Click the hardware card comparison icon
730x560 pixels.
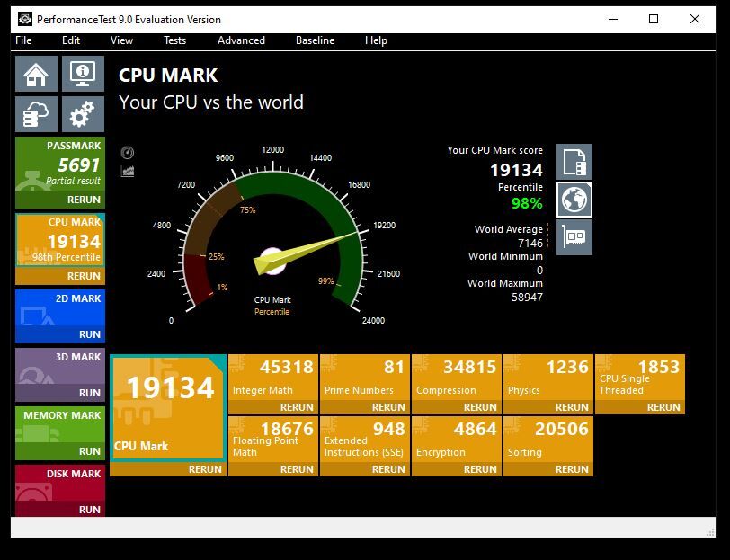(574, 237)
